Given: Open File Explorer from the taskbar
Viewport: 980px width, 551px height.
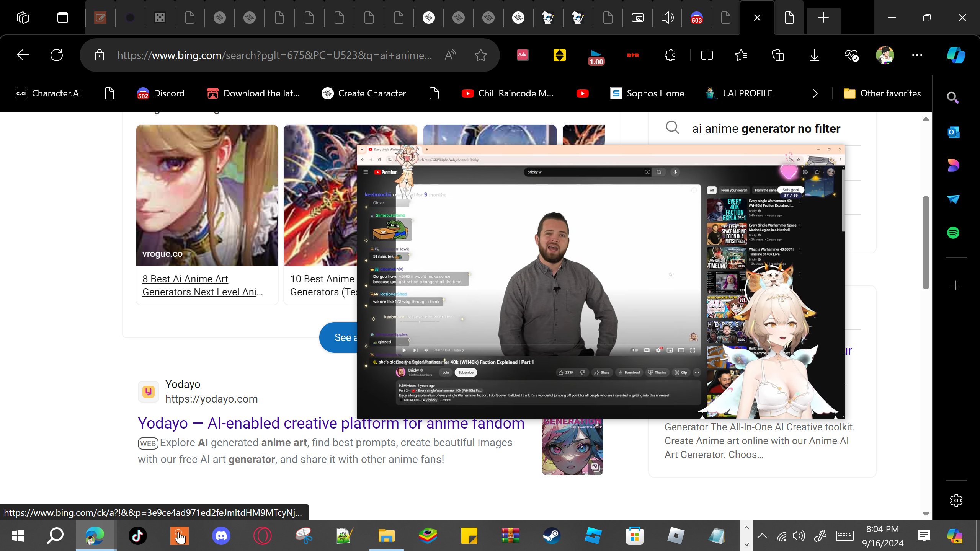Looking at the screenshot, I should point(386,536).
